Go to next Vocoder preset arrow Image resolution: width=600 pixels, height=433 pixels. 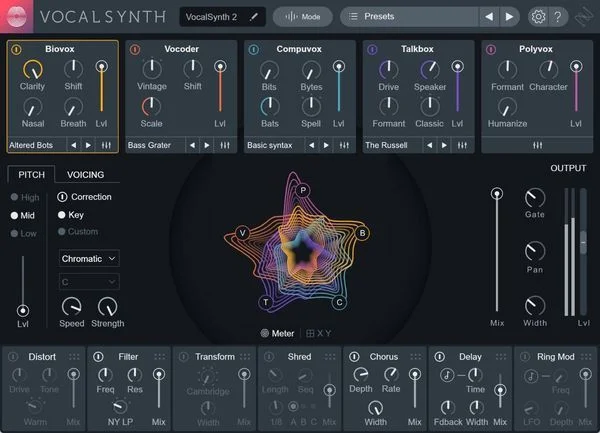coord(207,145)
